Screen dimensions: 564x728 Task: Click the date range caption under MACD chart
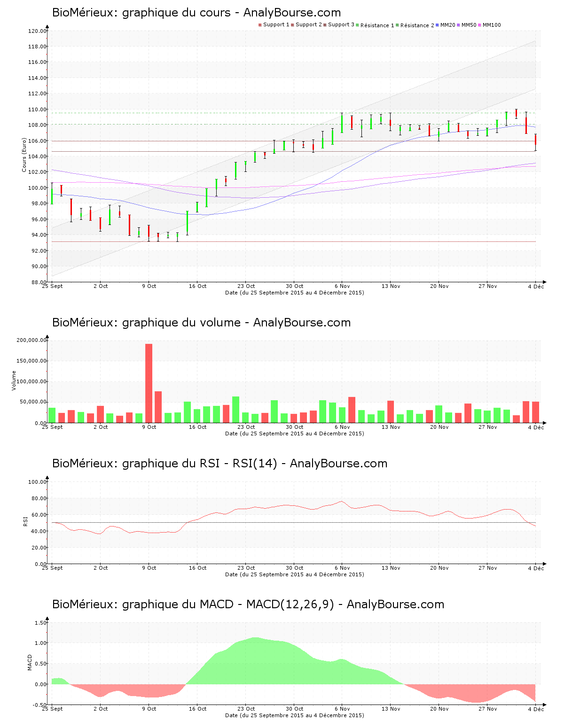(295, 715)
